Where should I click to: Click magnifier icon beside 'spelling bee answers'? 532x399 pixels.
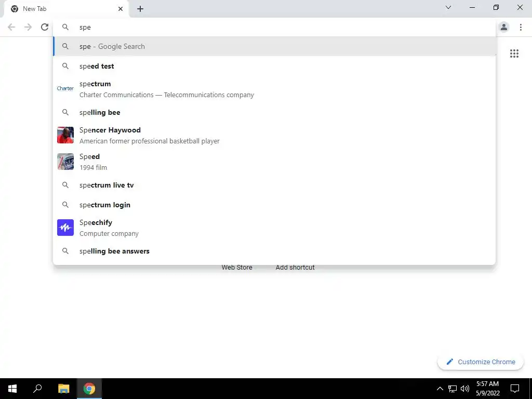[x=65, y=251]
